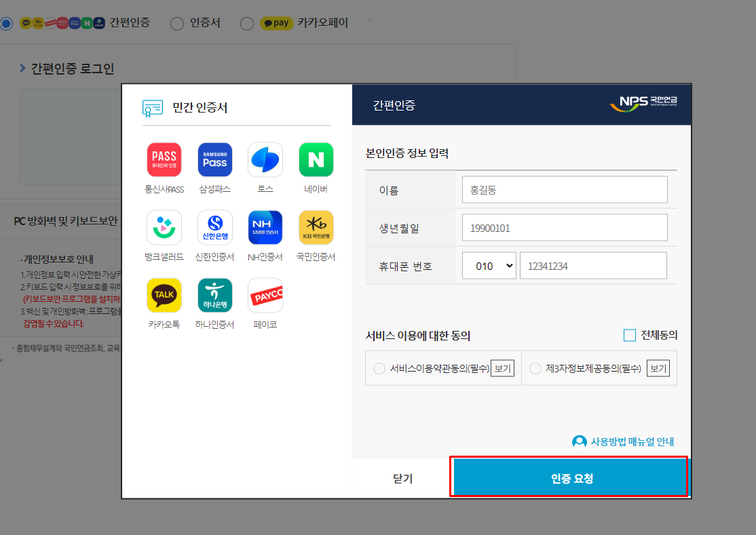Click the 개인정보보호 안내 heading
This screenshot has width=756, height=535.
(x=58, y=259)
